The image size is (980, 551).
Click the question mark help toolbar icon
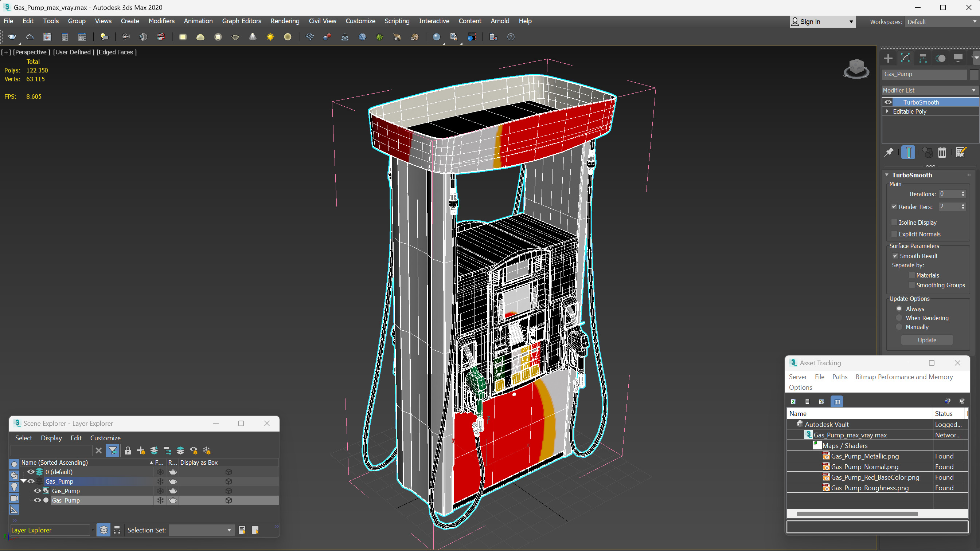pyautogui.click(x=511, y=37)
